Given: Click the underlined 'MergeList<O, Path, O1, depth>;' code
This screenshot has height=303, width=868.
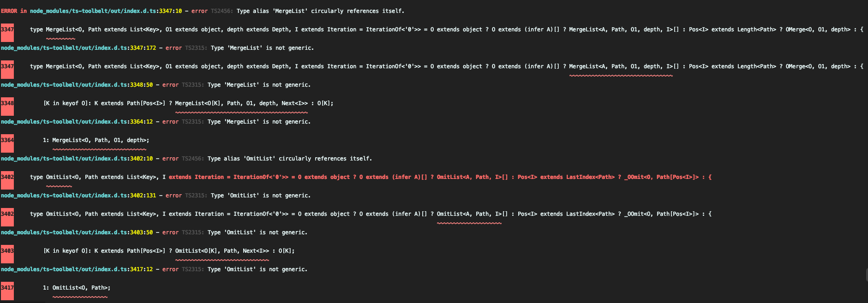Looking at the screenshot, I should pyautogui.click(x=101, y=140).
